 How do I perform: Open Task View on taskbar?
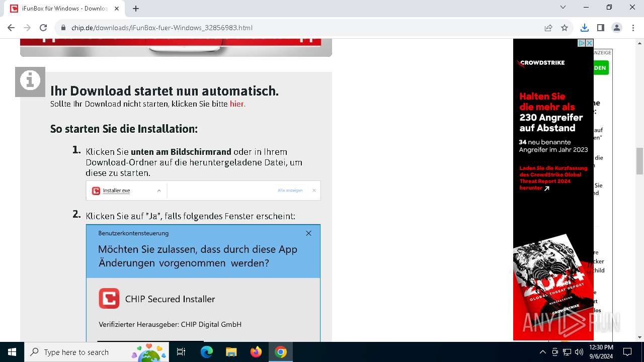tap(182, 352)
